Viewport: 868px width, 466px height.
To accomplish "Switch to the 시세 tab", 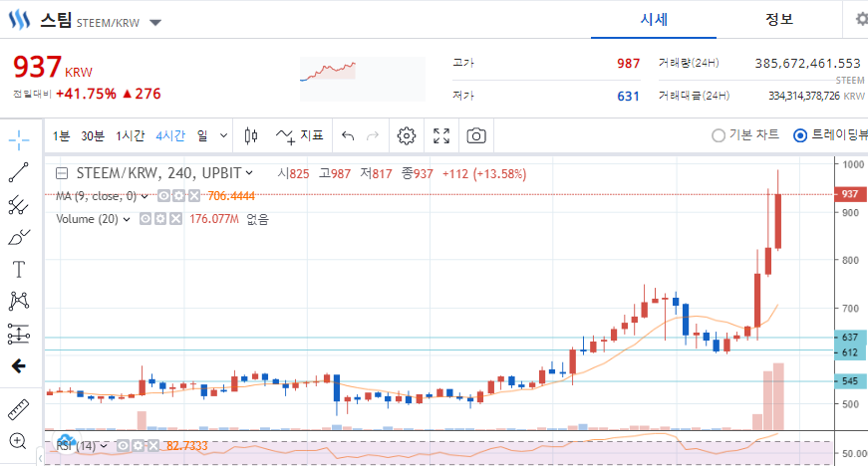I will coord(654,19).
